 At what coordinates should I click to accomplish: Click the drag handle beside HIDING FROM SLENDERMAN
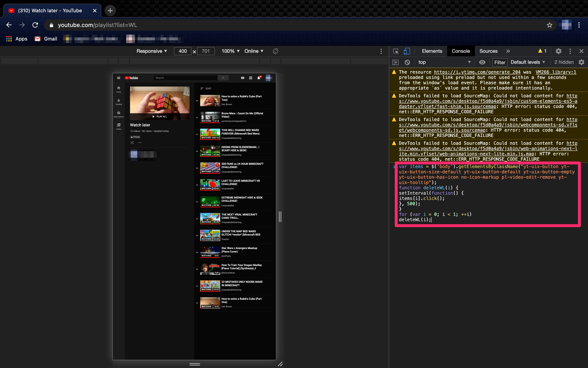click(197, 151)
